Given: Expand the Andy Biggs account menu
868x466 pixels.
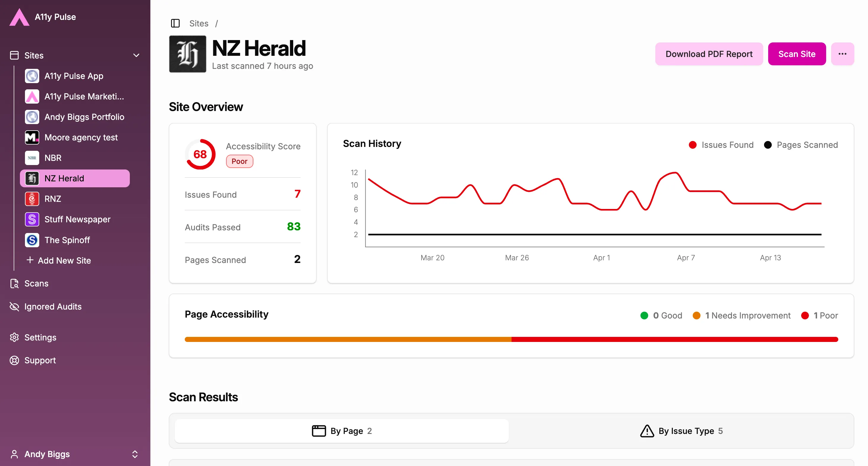Looking at the screenshot, I should [x=135, y=454].
